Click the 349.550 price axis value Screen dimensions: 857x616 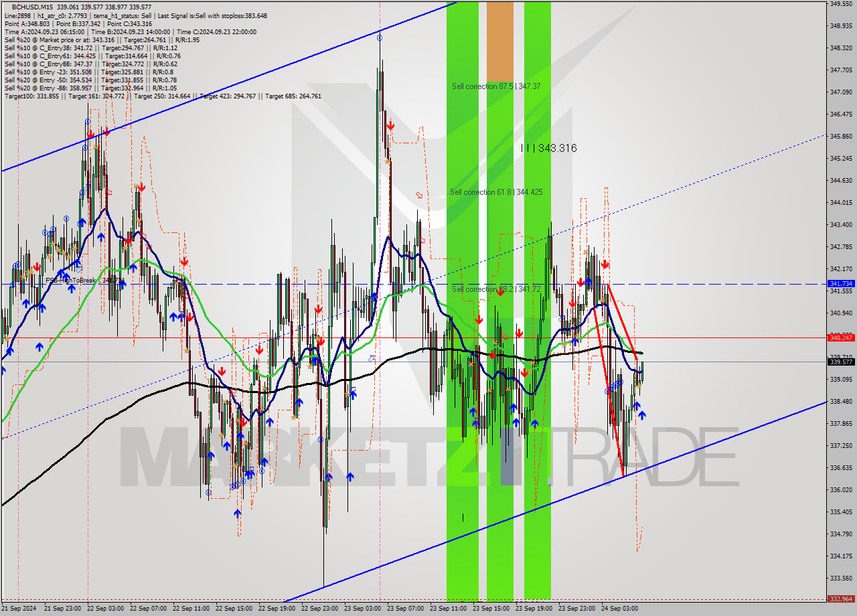[x=842, y=4]
